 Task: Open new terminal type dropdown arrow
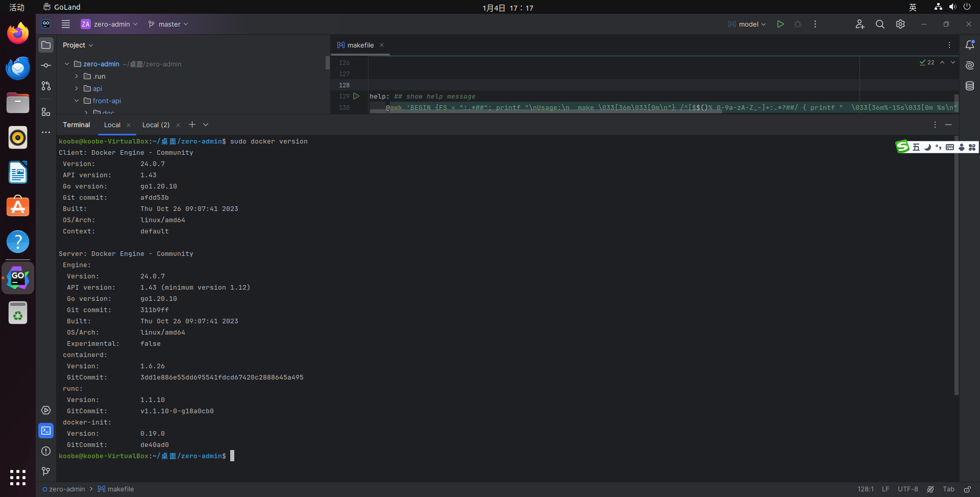206,125
